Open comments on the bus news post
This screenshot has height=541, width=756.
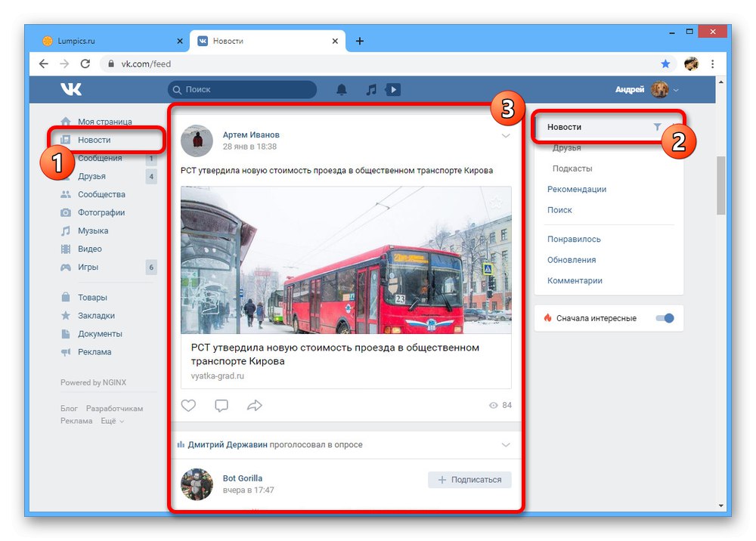click(x=222, y=405)
